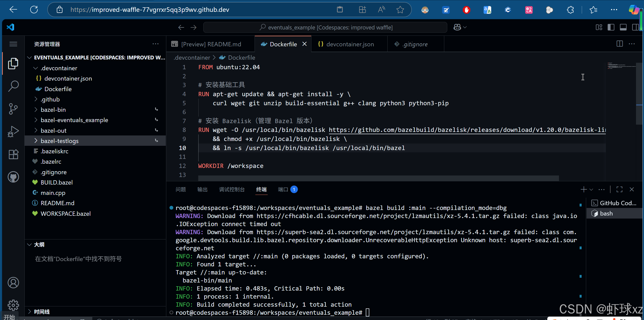This screenshot has width=644, height=320.
Task: Expand the bazel-eventuals_example folder
Action: [x=95, y=120]
